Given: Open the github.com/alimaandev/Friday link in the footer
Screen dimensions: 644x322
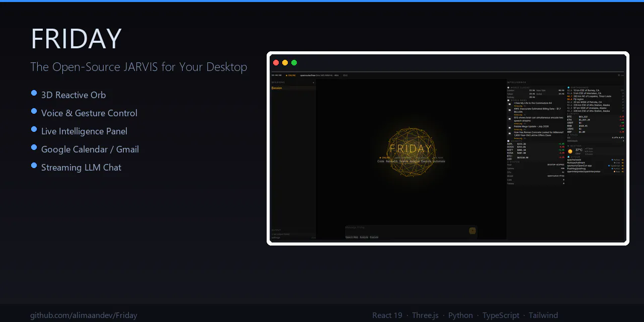Looking at the screenshot, I should point(84,315).
